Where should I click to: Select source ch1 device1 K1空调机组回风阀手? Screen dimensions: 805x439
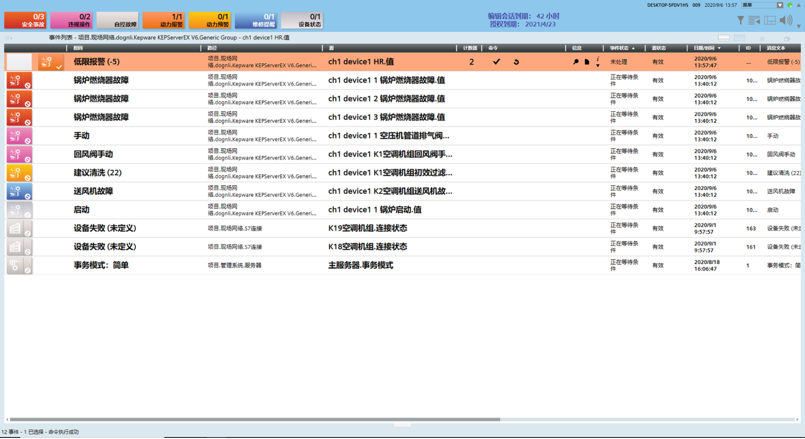[x=390, y=154]
